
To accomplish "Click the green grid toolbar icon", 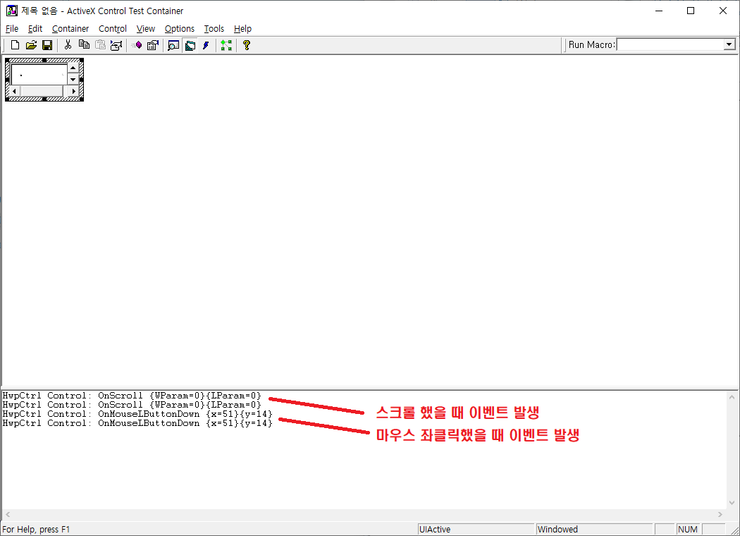I will 227,45.
